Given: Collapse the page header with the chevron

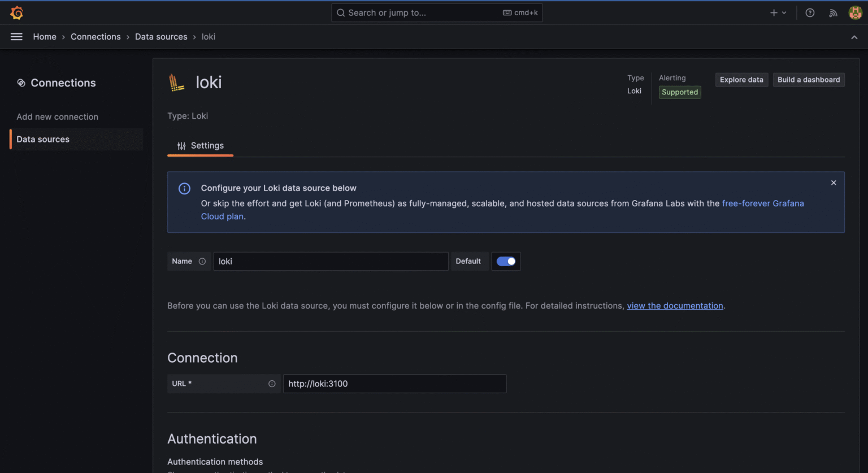Looking at the screenshot, I should 854,37.
